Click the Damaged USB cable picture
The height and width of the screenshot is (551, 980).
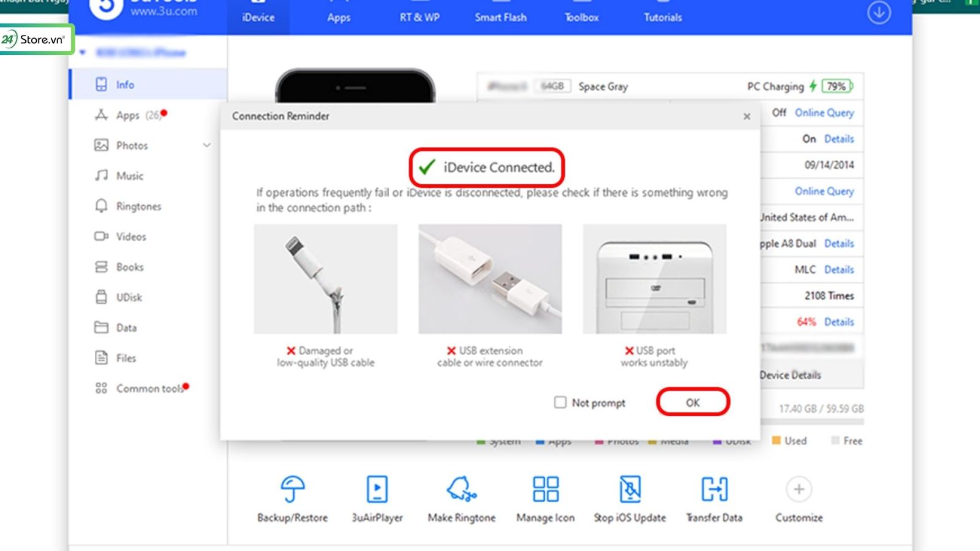(x=326, y=279)
